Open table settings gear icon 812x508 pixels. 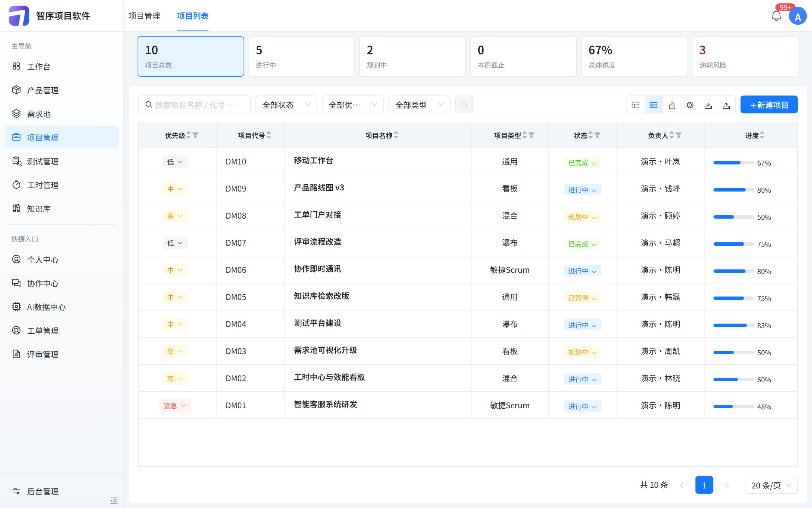click(690, 105)
